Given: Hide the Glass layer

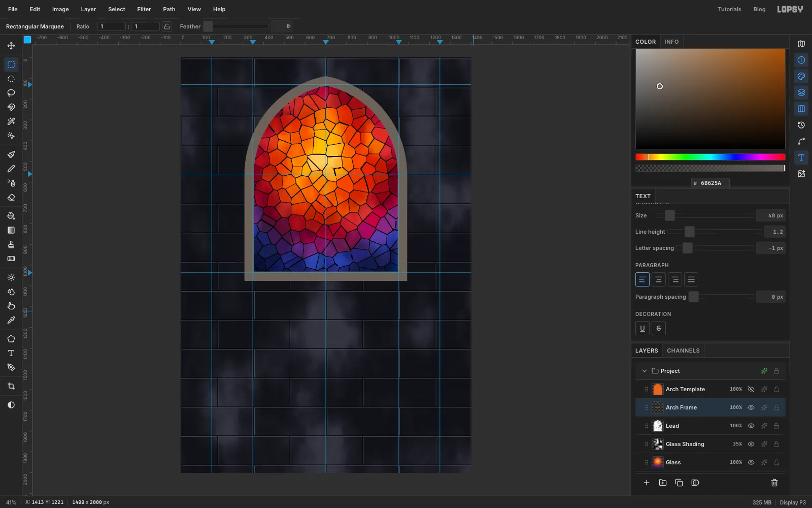Looking at the screenshot, I should (x=751, y=462).
